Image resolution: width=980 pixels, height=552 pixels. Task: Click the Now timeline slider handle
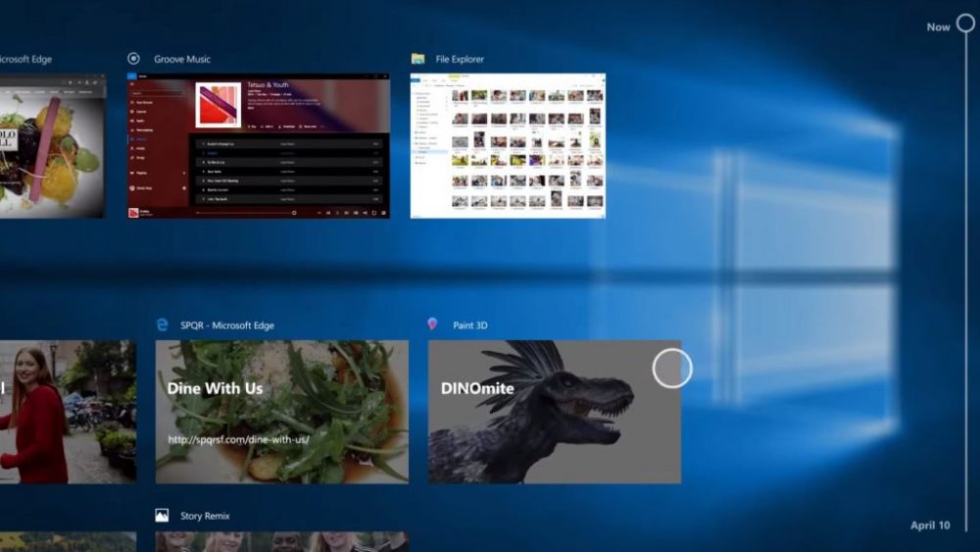tap(965, 24)
